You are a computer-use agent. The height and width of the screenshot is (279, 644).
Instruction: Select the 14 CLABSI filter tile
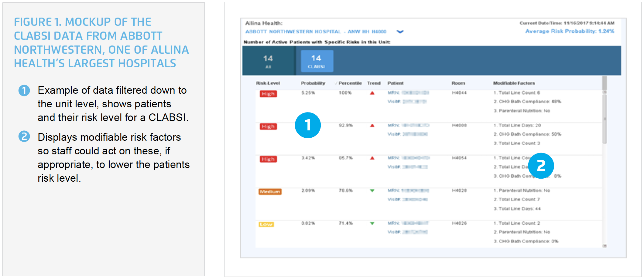317,61
